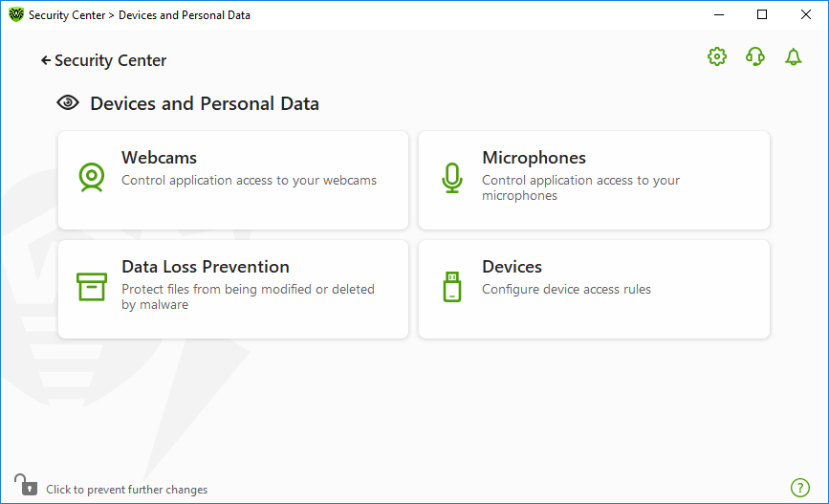
Task: Click 'Click to prevent further changes' text
Action: (127, 490)
